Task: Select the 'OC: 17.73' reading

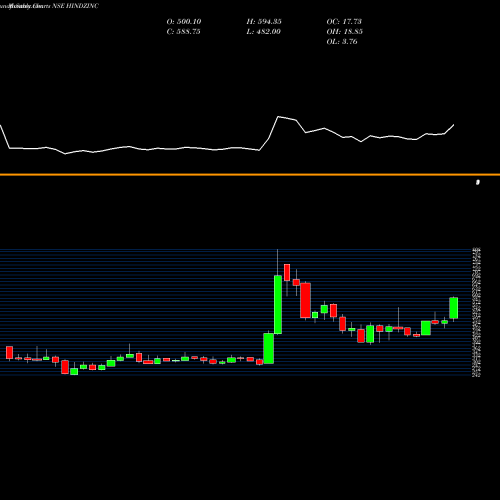Action: point(344,22)
